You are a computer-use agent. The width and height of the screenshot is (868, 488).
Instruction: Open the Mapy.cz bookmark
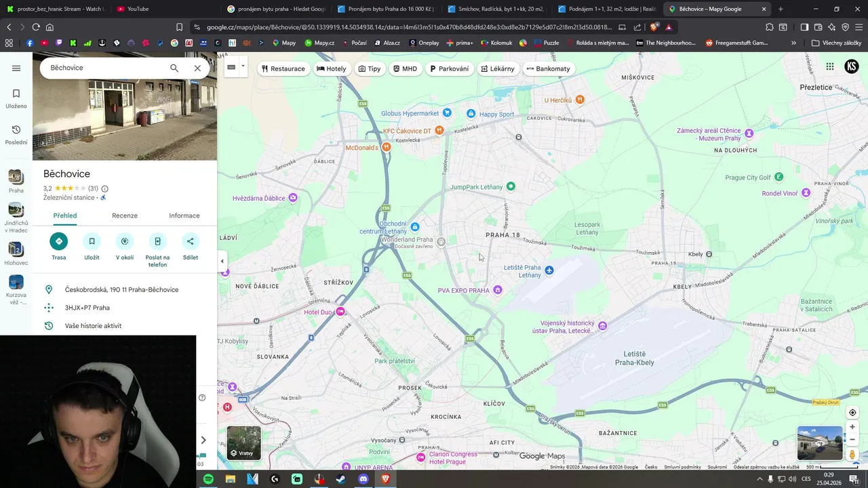coord(319,43)
